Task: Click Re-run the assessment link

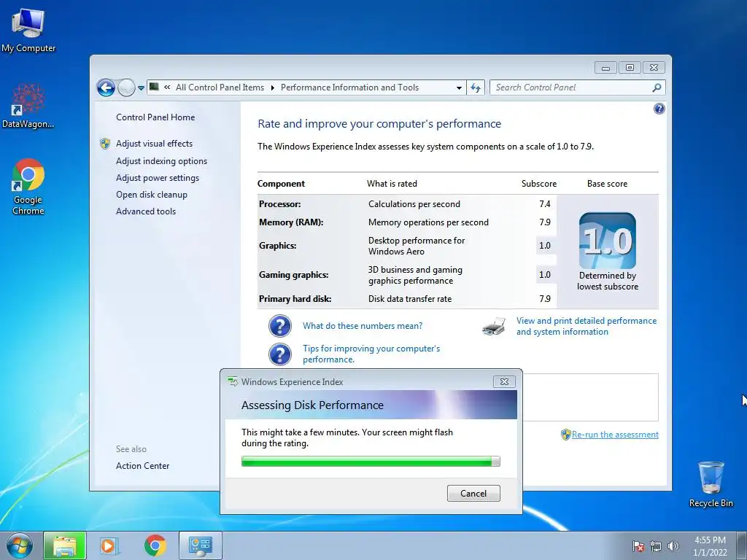Action: (x=615, y=435)
